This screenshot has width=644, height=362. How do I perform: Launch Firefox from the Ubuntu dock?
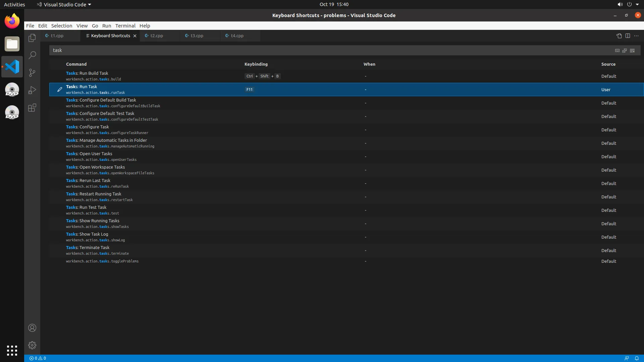[12, 21]
